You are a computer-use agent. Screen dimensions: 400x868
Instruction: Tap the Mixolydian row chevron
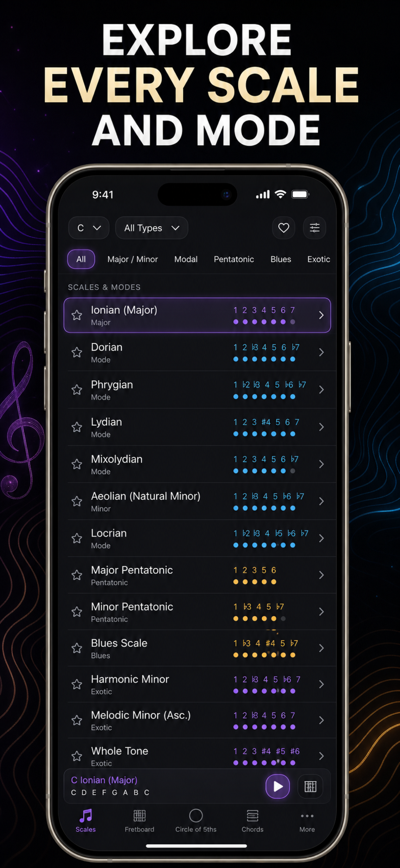click(321, 464)
